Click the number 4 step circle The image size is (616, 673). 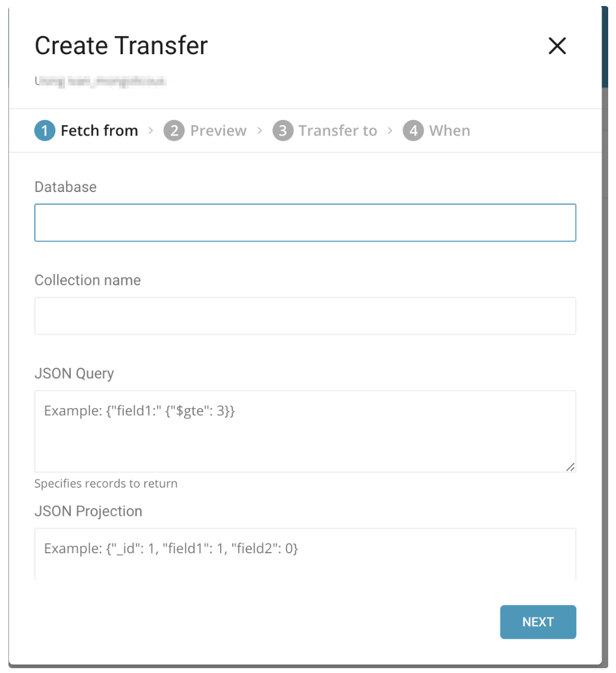click(413, 131)
